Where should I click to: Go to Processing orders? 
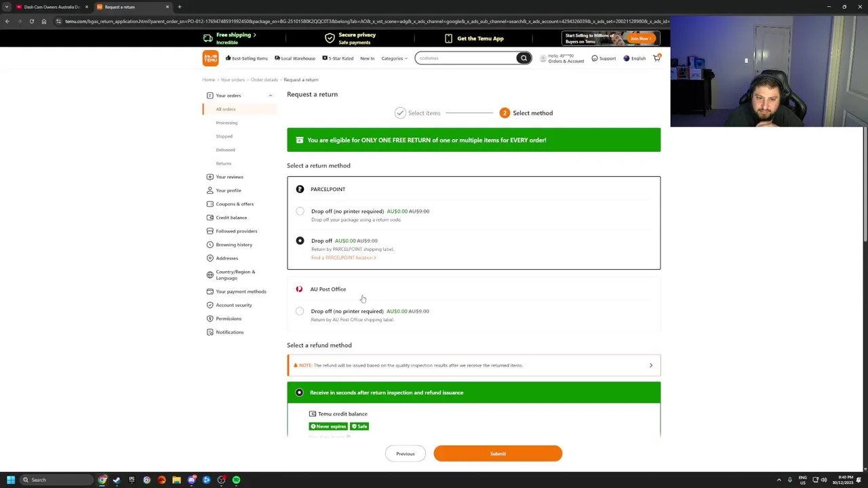(226, 123)
